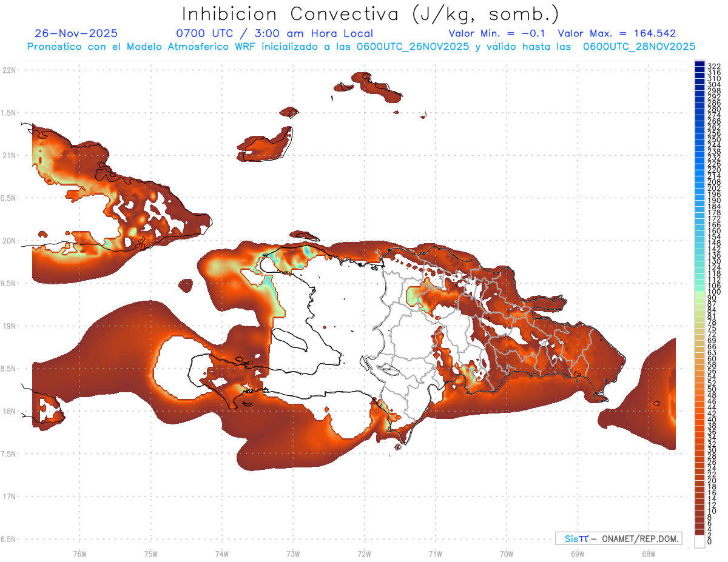Click the darkest blue swatch atop the colorbar

click(699, 64)
